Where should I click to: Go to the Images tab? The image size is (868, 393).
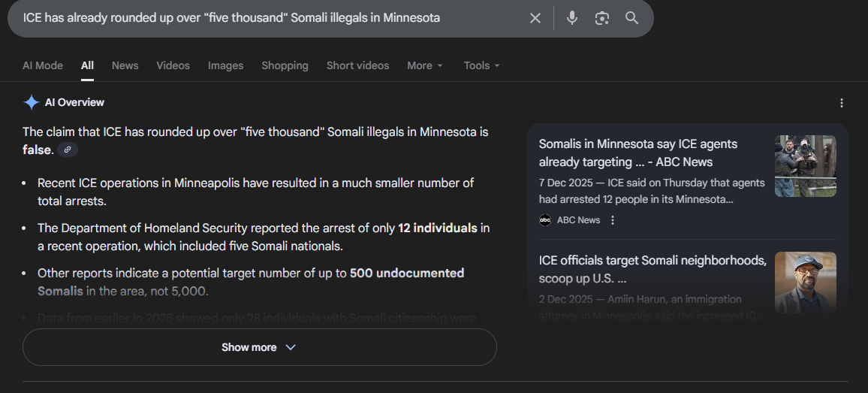[226, 65]
